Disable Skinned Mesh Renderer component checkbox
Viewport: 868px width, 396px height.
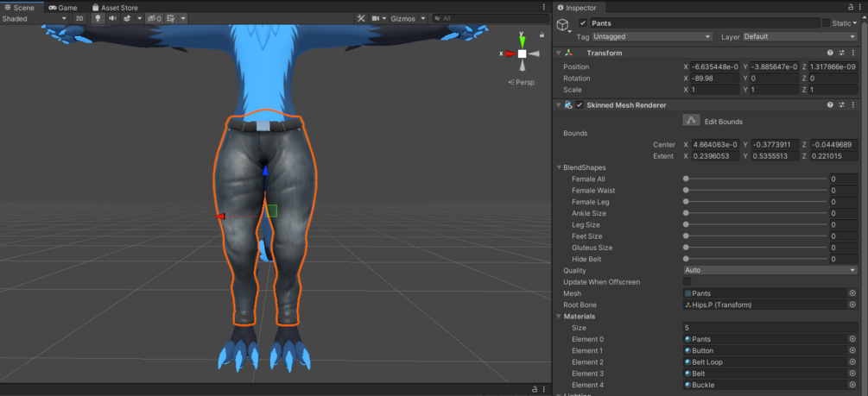(580, 105)
